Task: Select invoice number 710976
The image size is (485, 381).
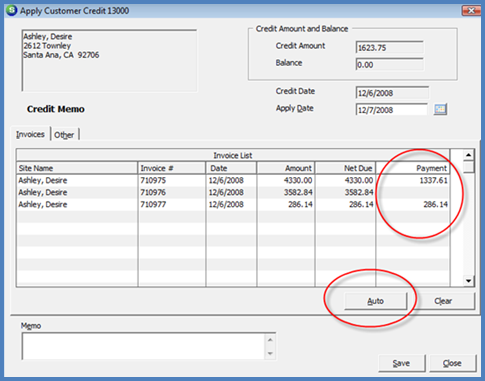Action: [153, 192]
